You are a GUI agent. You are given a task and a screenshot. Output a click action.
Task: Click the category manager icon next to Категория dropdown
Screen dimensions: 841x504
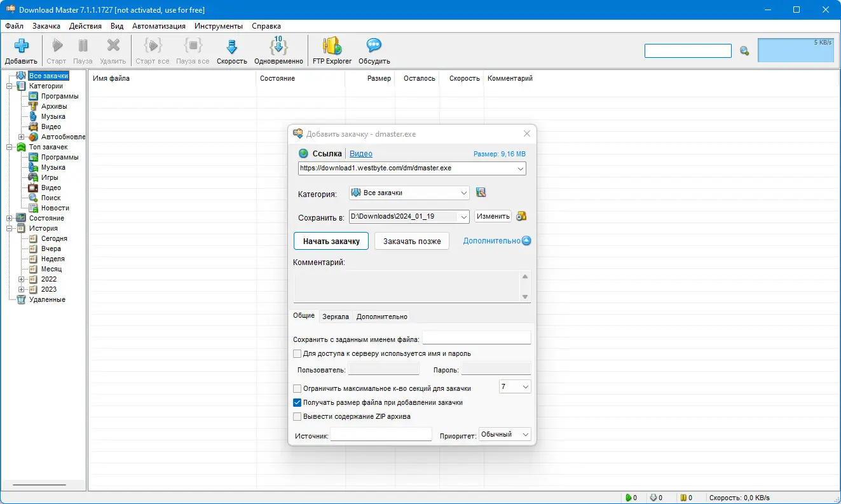pyautogui.click(x=481, y=193)
